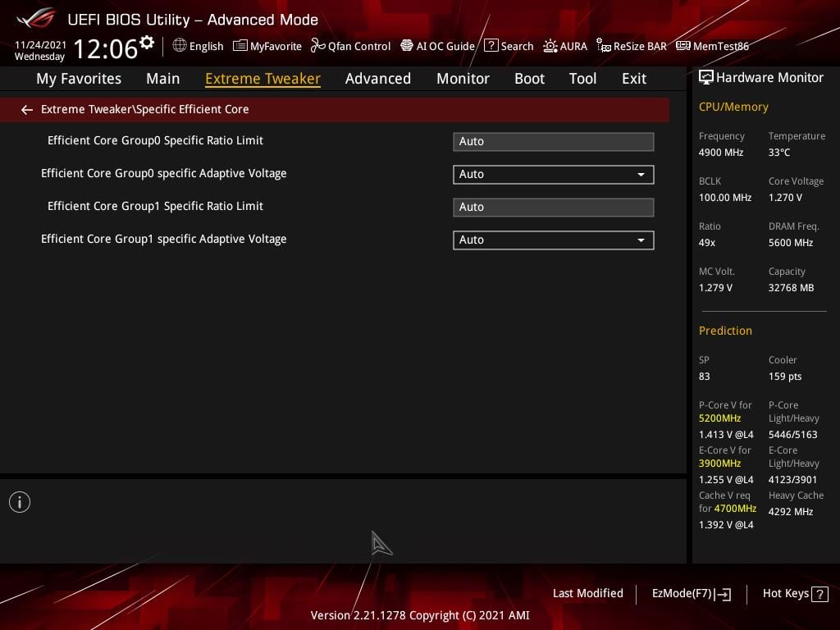Switch to the Main tab
The image size is (840, 630).
pyautogui.click(x=163, y=79)
